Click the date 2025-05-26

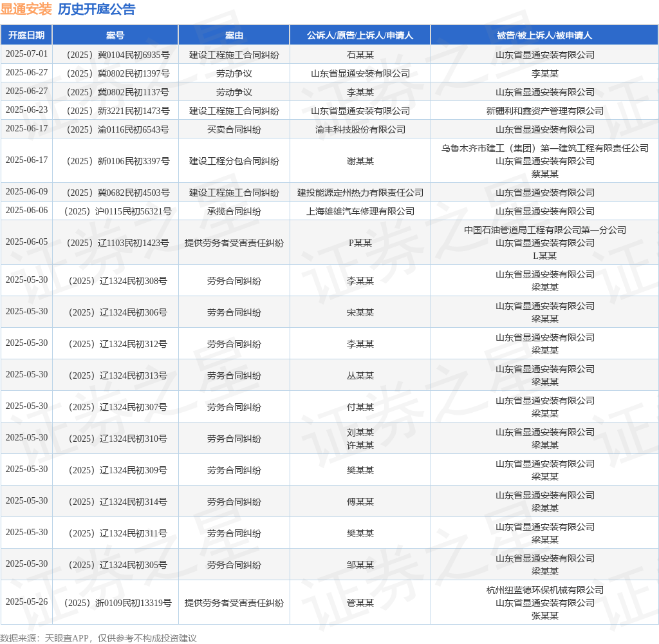(x=26, y=602)
